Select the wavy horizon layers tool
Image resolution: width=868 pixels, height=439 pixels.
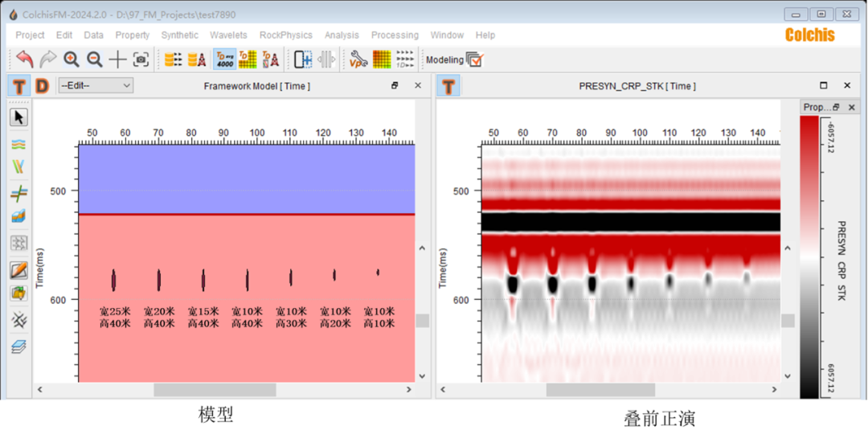coord(19,144)
